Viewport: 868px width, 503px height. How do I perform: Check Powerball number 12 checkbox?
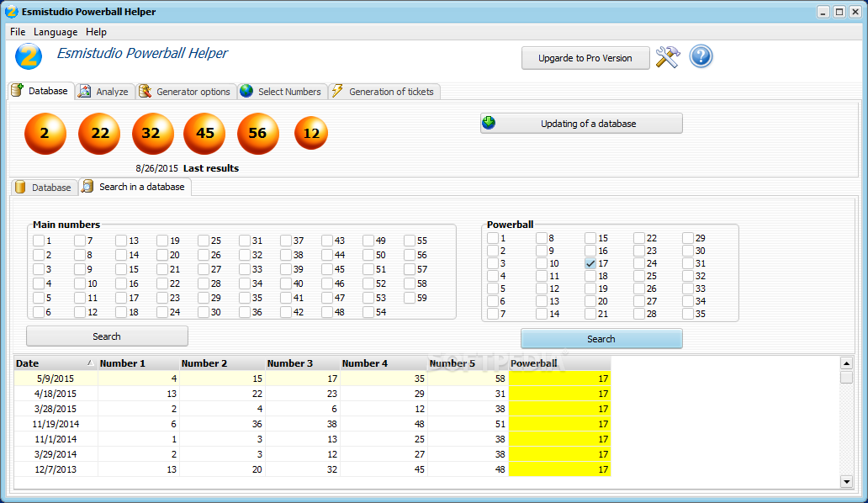[542, 289]
